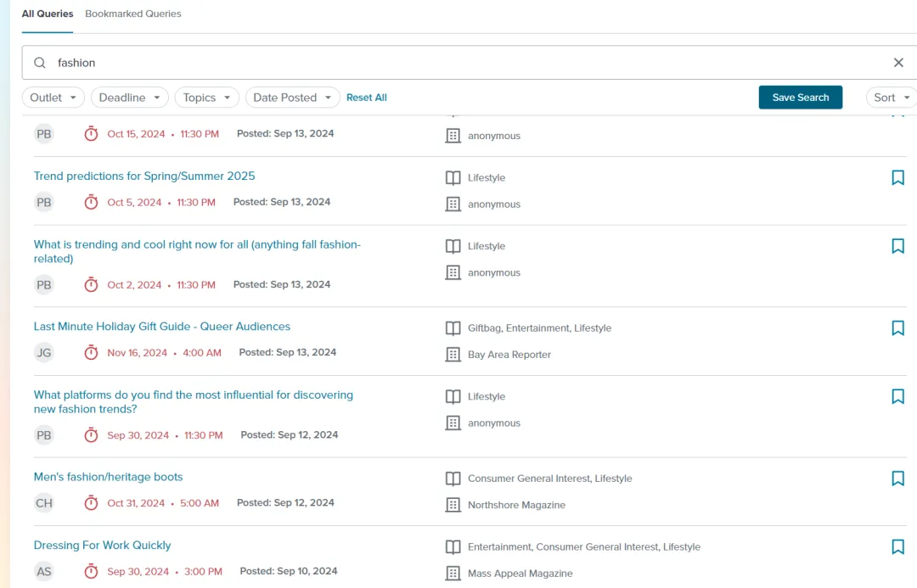Click the JG author avatar
Screen dimensions: 917x588
(x=44, y=353)
